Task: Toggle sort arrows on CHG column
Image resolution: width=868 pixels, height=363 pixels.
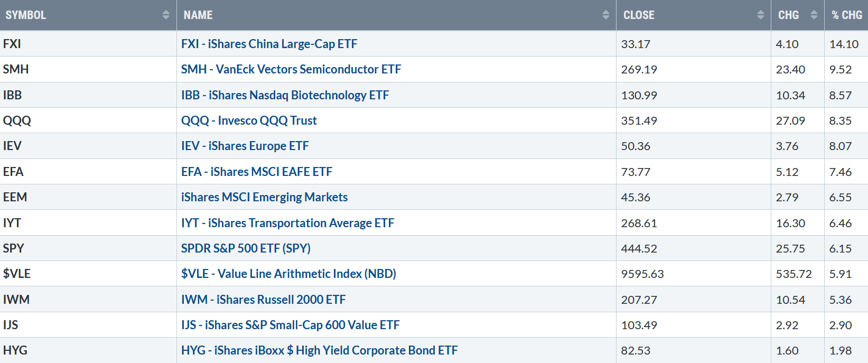Action: pos(814,15)
